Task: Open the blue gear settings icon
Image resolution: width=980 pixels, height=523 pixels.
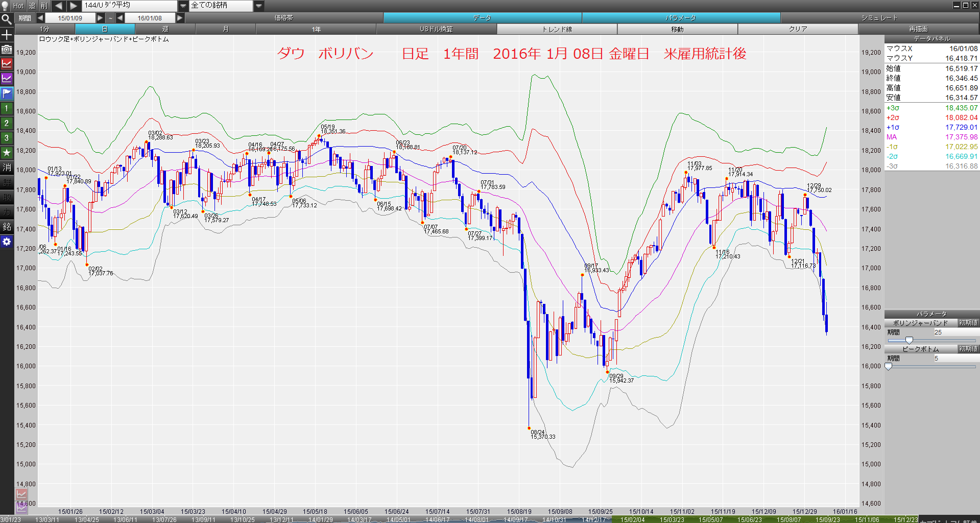Action: coord(7,242)
